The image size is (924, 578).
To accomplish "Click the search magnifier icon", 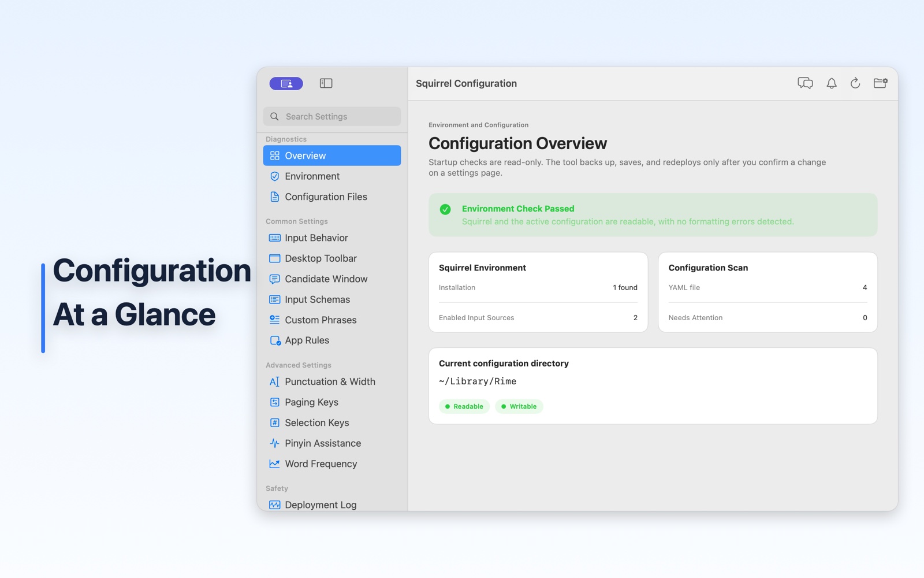I will pyautogui.click(x=275, y=117).
